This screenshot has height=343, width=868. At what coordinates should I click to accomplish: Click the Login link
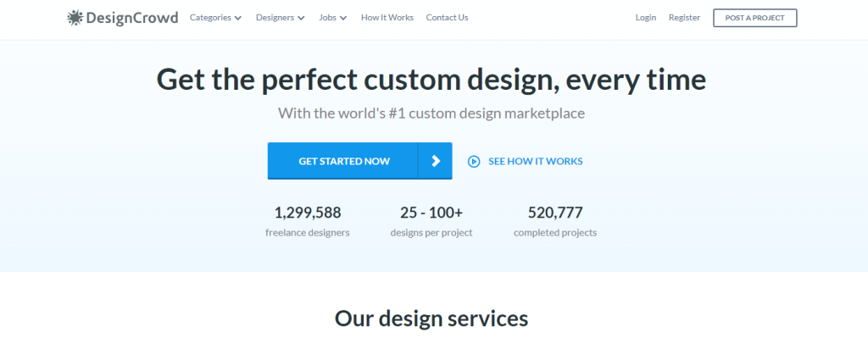645,18
